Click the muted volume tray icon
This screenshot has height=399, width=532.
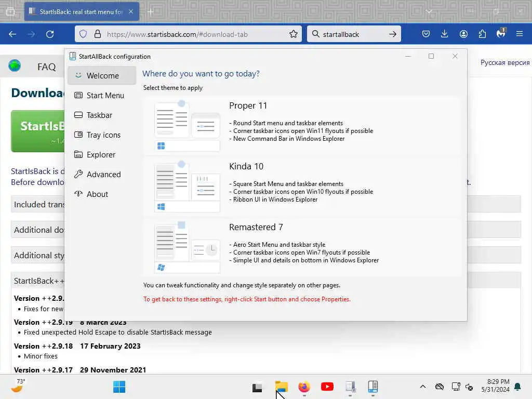pyautogui.click(x=469, y=387)
